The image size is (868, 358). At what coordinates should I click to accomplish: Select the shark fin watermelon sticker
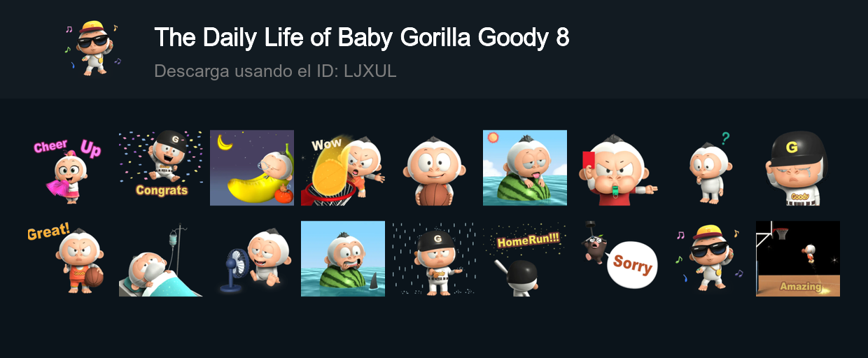(x=343, y=259)
